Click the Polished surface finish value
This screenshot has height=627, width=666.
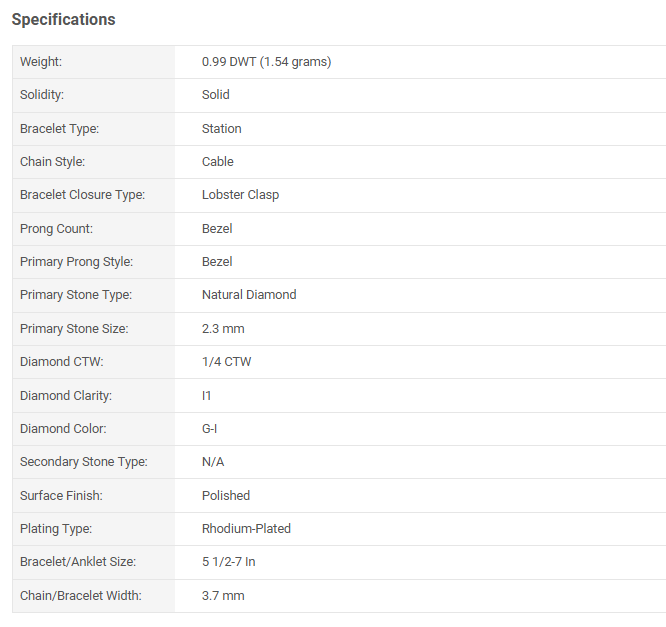pyautogui.click(x=226, y=496)
